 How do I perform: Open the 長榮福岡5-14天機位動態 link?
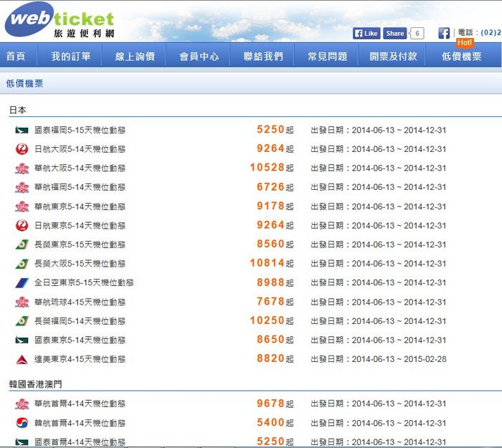point(80,321)
